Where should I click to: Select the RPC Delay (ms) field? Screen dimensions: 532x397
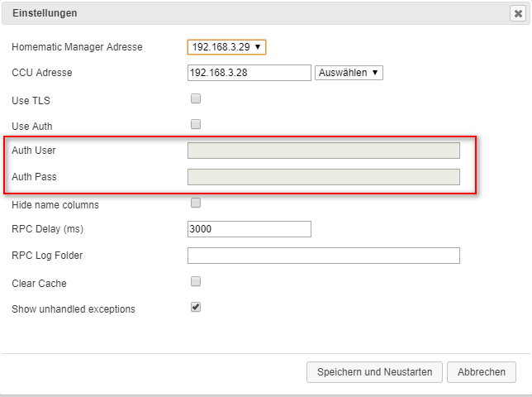click(249, 229)
